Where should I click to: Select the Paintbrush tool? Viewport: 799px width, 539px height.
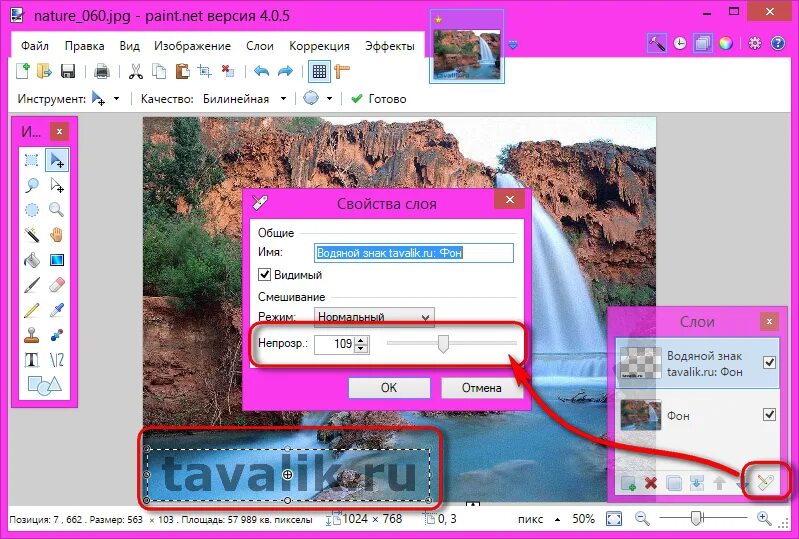[32, 285]
